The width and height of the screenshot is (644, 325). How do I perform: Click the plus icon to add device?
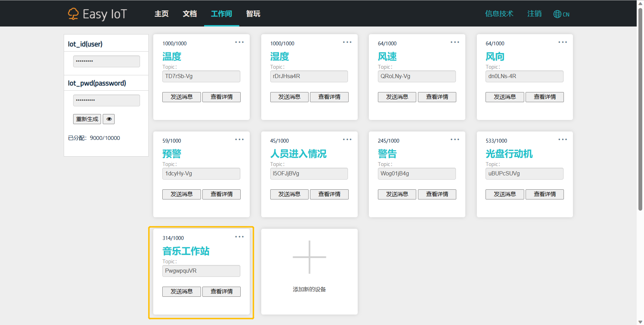(309, 257)
